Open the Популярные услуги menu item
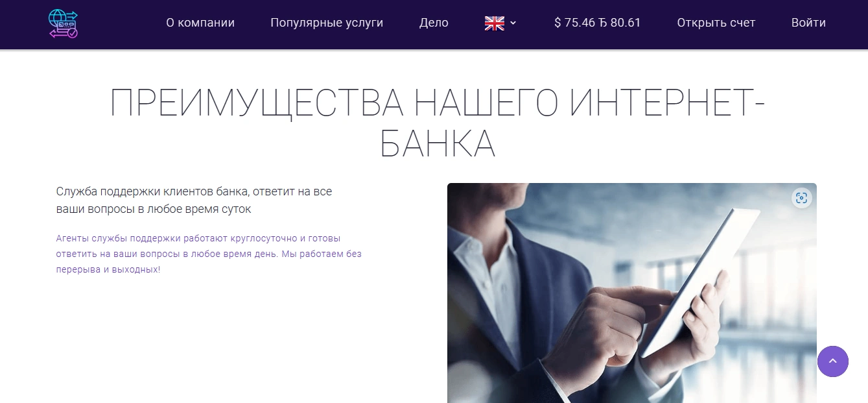868x403 pixels. pos(327,23)
